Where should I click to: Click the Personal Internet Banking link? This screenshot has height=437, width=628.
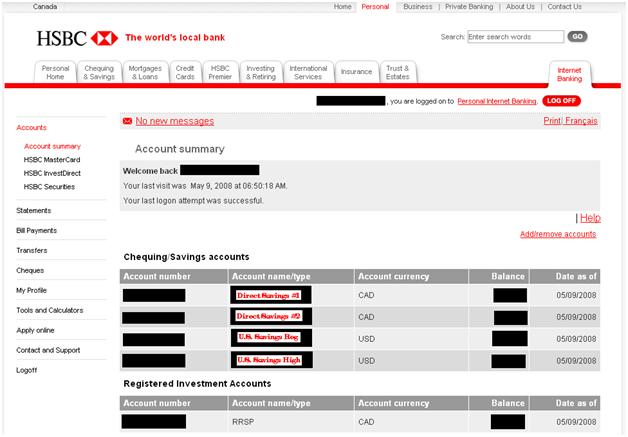pos(497,101)
